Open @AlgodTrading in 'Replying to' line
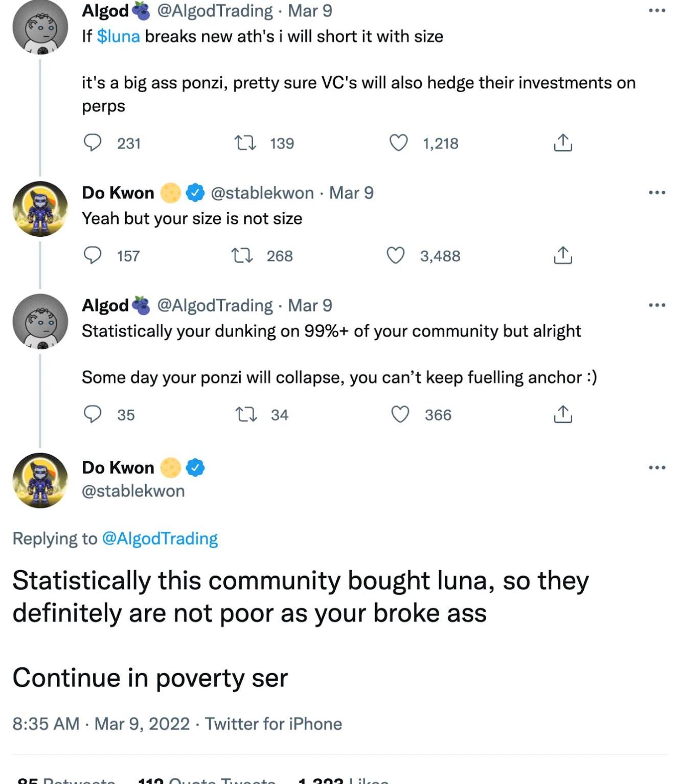682x784 pixels. coord(160,539)
